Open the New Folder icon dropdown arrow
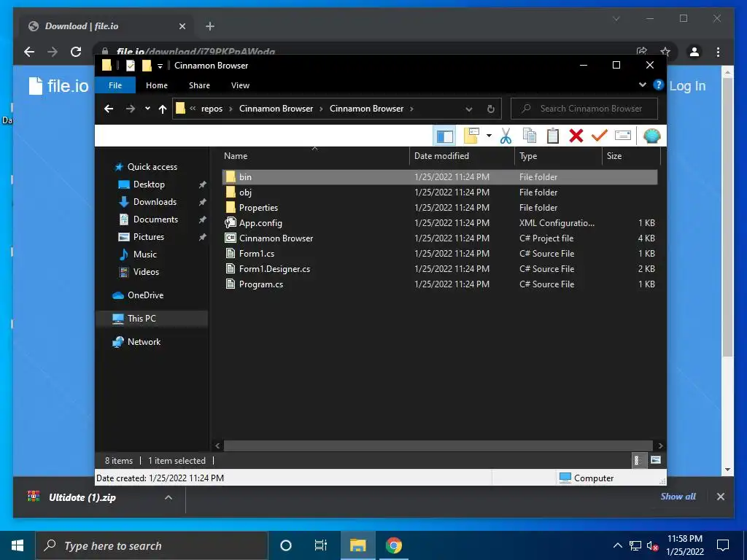 tap(489, 136)
